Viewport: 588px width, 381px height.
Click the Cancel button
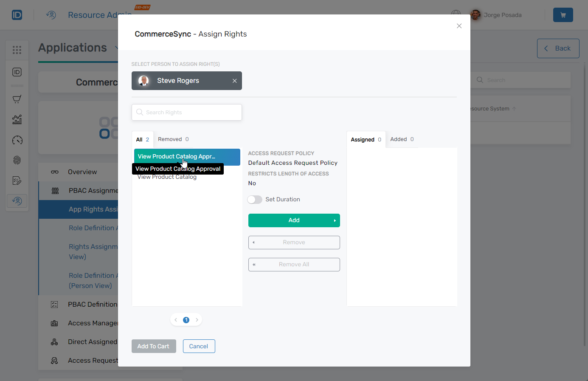tap(199, 346)
